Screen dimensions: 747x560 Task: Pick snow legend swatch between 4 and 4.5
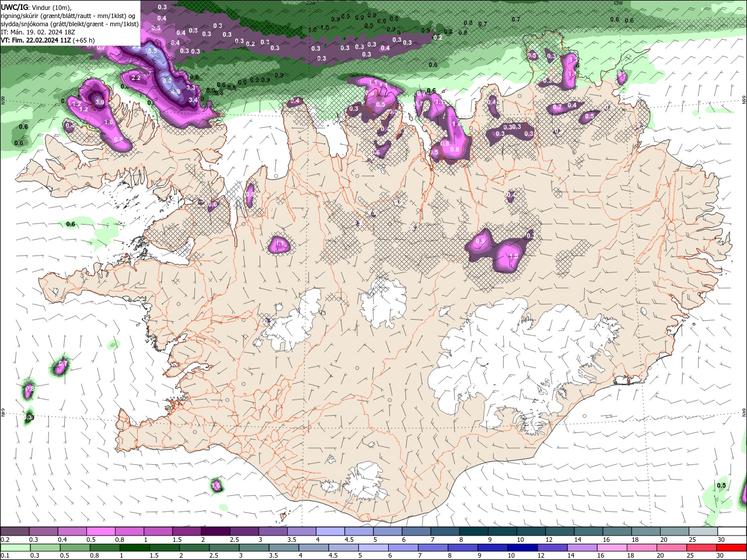pyautogui.click(x=330, y=531)
